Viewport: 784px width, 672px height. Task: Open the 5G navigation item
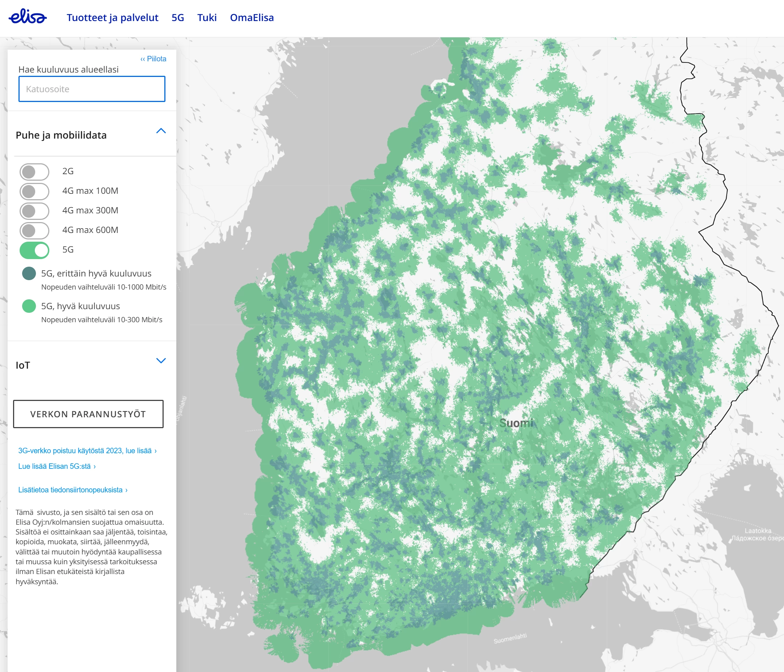(177, 18)
